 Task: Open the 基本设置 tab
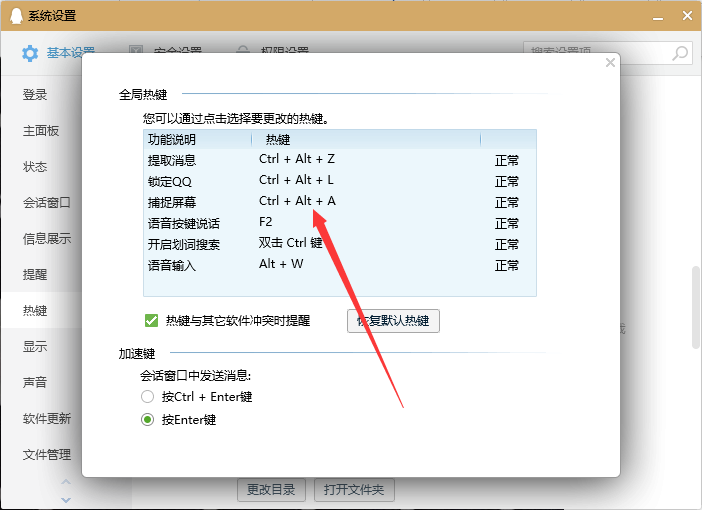coord(70,53)
